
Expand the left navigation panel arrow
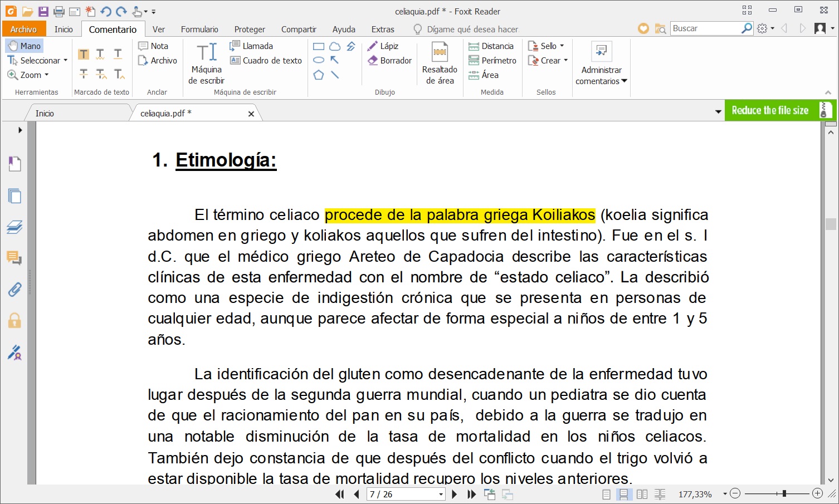pos(20,130)
